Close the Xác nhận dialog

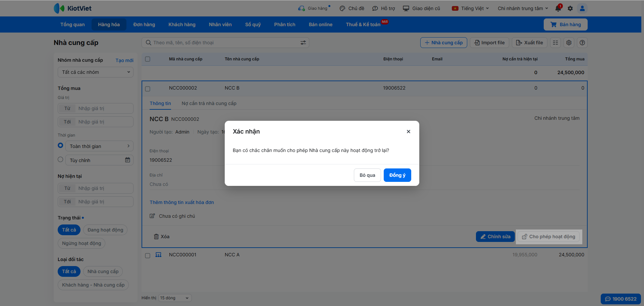[x=409, y=132]
